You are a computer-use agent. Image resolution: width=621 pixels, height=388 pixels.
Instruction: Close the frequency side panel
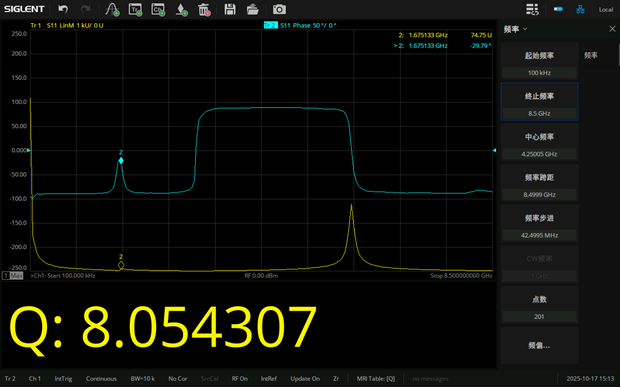point(612,29)
